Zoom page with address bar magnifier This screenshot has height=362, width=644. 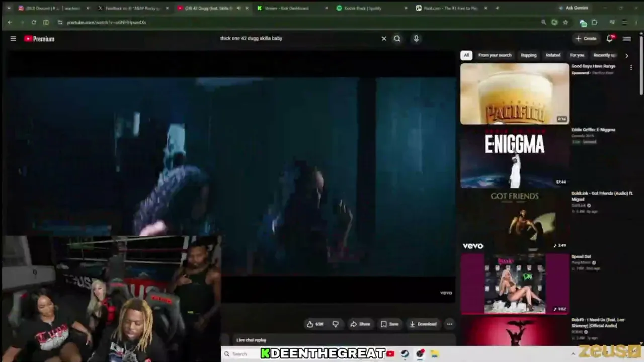click(543, 22)
